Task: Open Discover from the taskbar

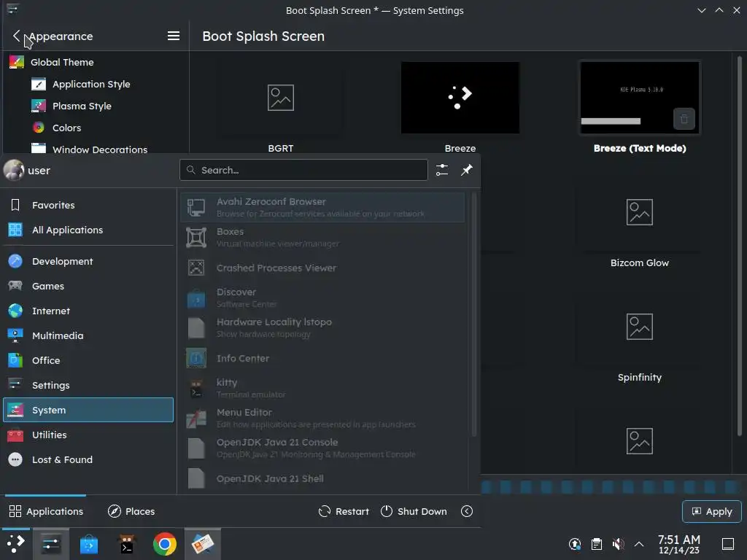Action: click(x=88, y=544)
